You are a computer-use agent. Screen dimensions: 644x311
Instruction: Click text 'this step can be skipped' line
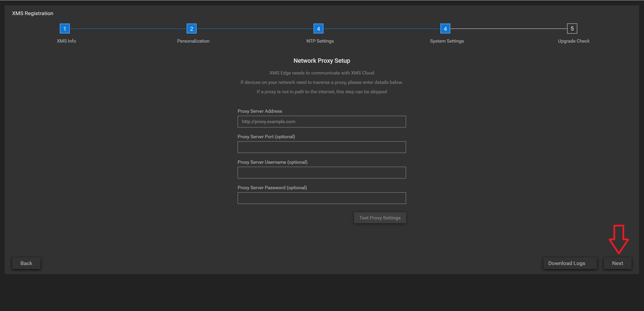322,92
